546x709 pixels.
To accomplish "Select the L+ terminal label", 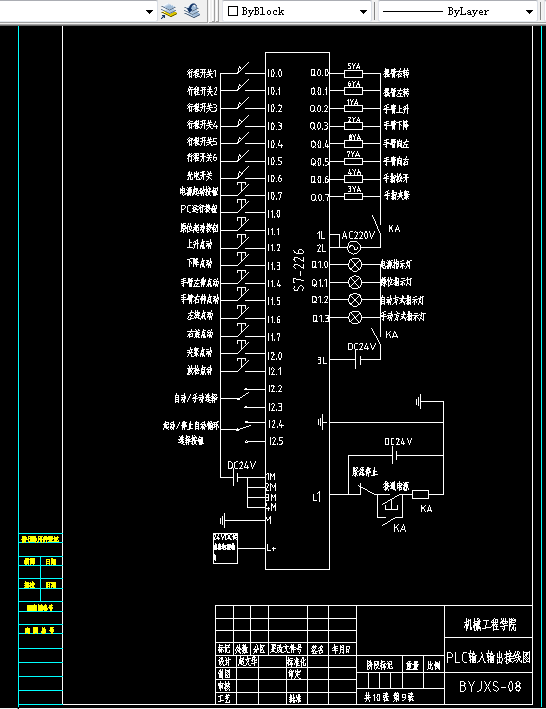I will [271, 548].
